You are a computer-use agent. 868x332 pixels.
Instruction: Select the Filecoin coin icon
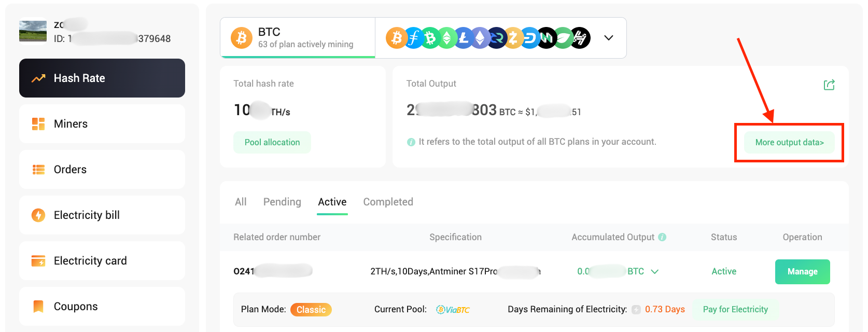click(x=414, y=38)
